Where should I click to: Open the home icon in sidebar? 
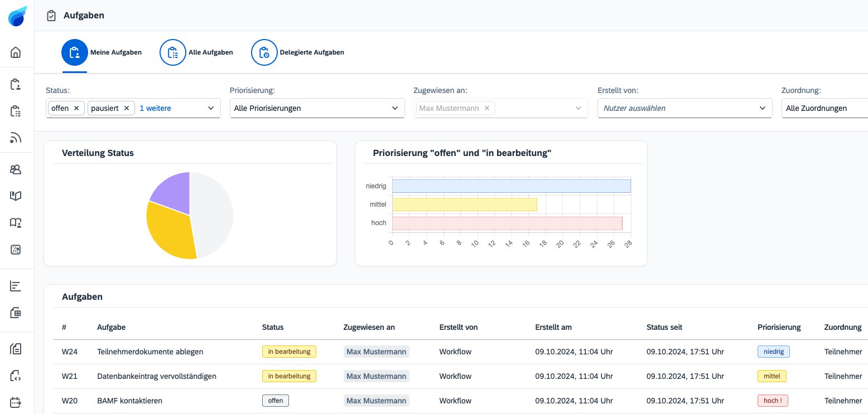tap(16, 53)
